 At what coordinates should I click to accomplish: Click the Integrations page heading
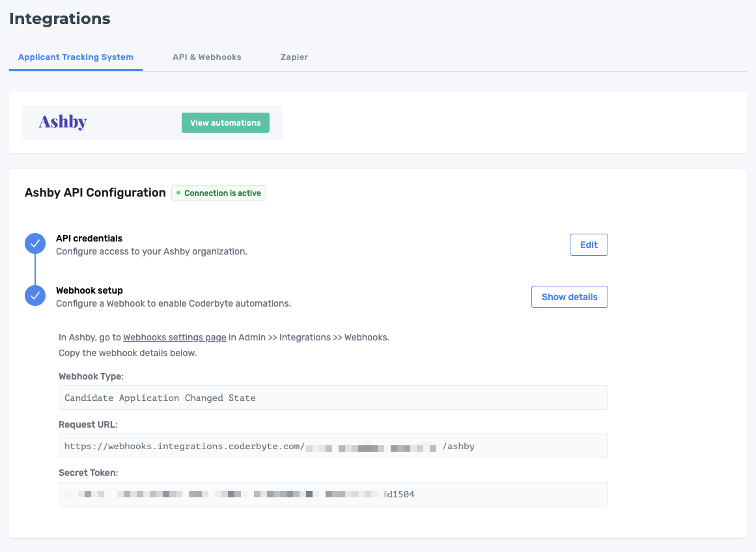(60, 18)
